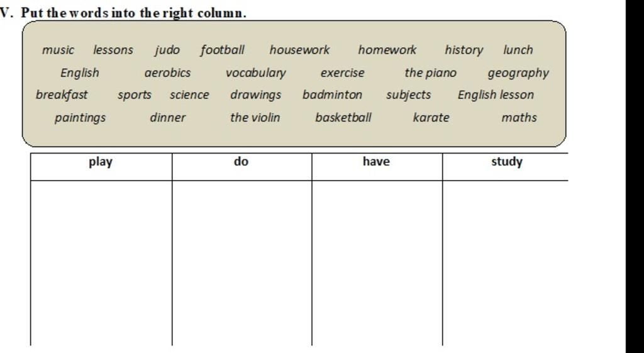Select the phrase 'the violin'
This screenshot has width=644, height=353.
click(x=255, y=118)
